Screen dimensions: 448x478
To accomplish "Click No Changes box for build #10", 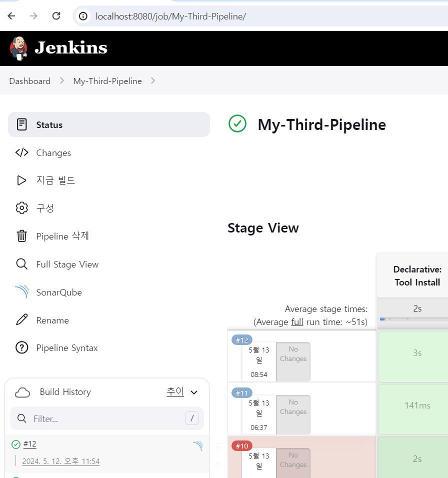I will (293, 463).
